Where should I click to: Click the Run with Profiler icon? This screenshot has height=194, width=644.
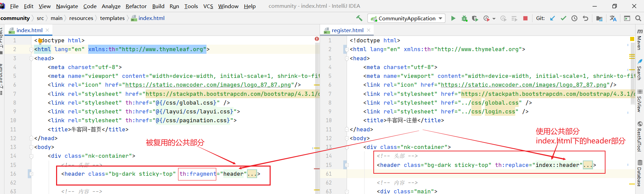[487, 18]
